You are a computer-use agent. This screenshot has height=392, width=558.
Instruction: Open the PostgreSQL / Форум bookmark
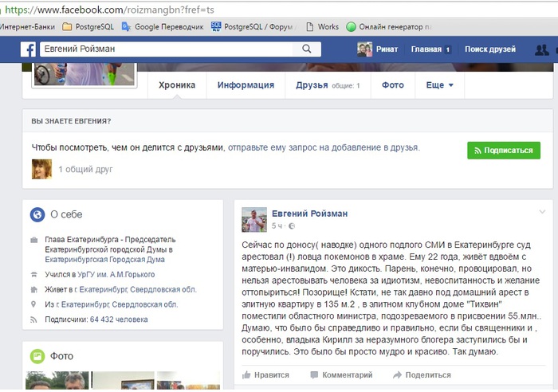point(252,26)
